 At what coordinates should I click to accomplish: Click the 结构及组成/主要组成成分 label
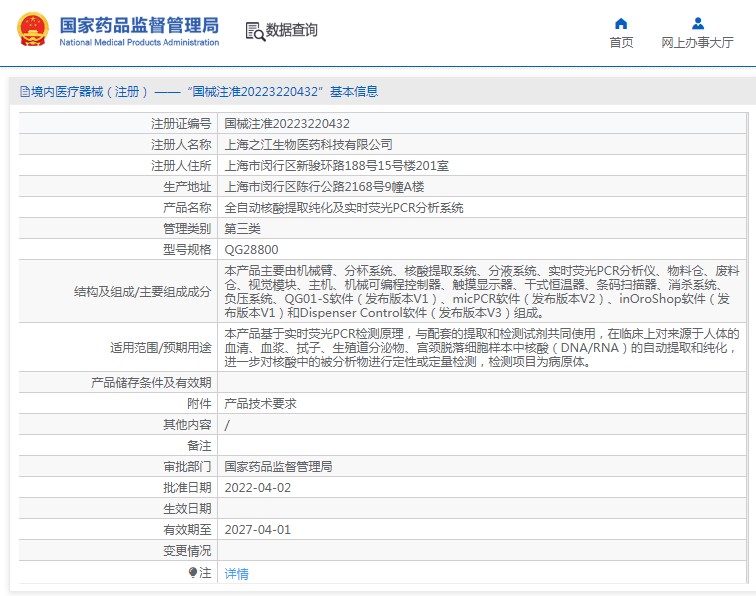(x=143, y=292)
